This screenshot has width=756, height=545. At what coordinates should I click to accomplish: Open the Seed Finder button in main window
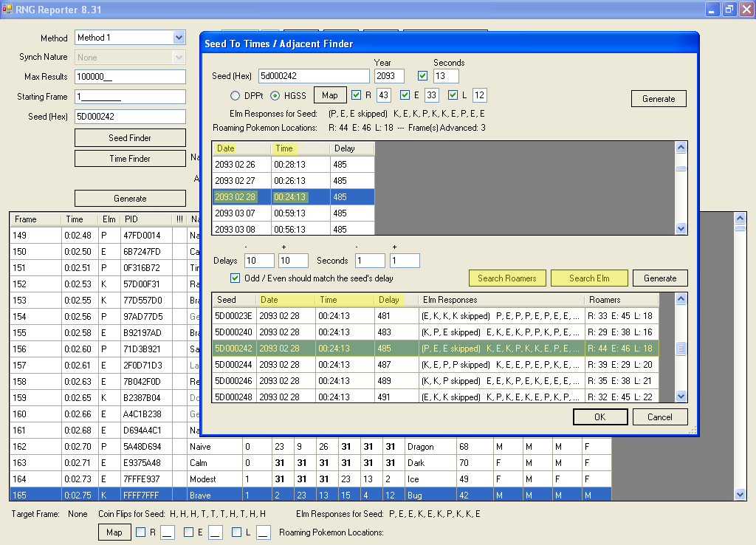[x=130, y=138]
